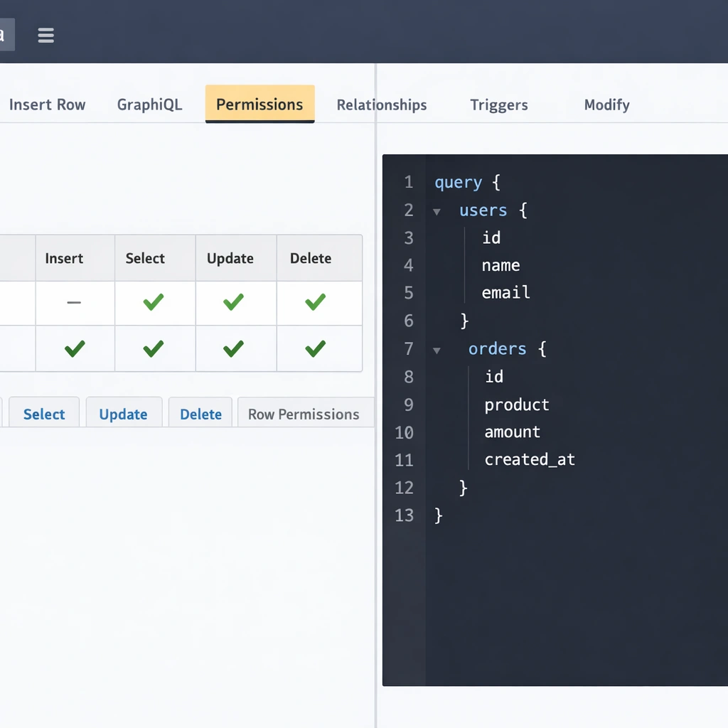Go to the Relationships tab
This screenshot has width=728, height=728.
(382, 105)
